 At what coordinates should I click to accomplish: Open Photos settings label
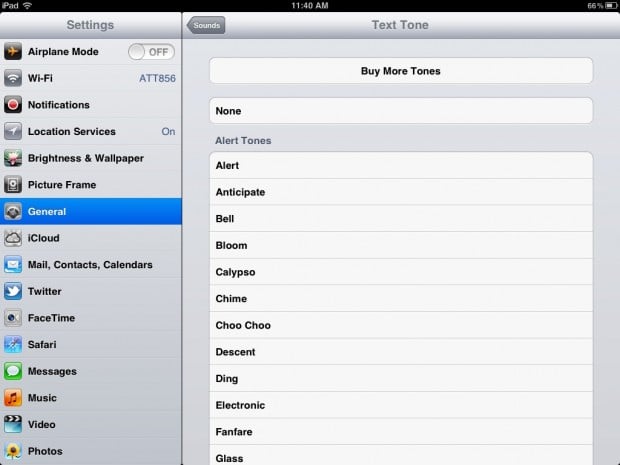pos(45,451)
